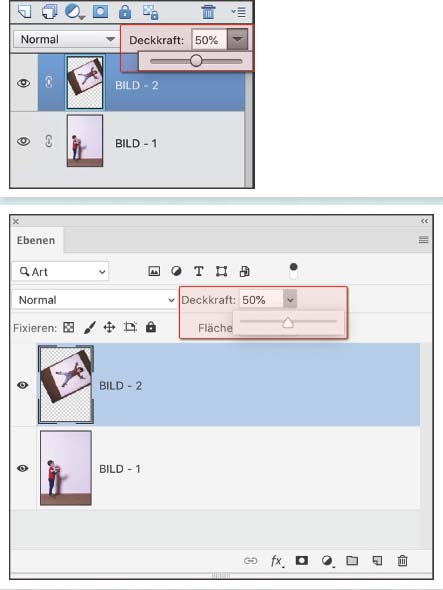
Task: Create adjustment layer via half-circle icon in top panel
Action: click(x=74, y=12)
